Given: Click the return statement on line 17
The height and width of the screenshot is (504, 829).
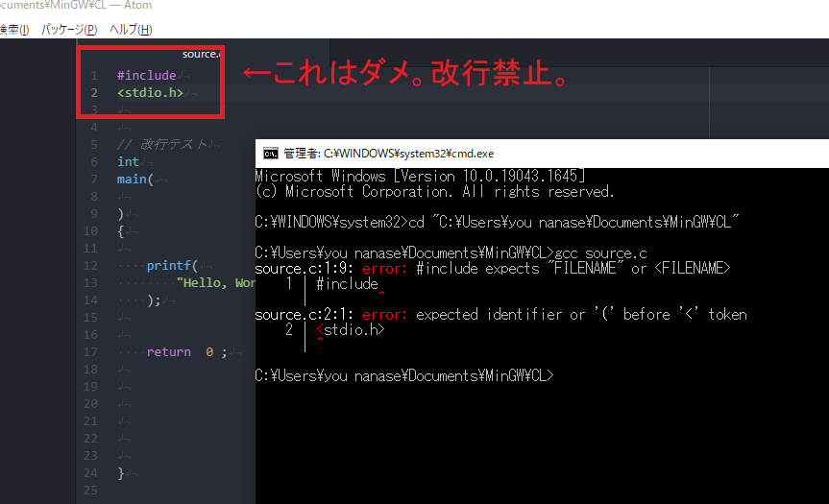Looking at the screenshot, I should point(168,351).
